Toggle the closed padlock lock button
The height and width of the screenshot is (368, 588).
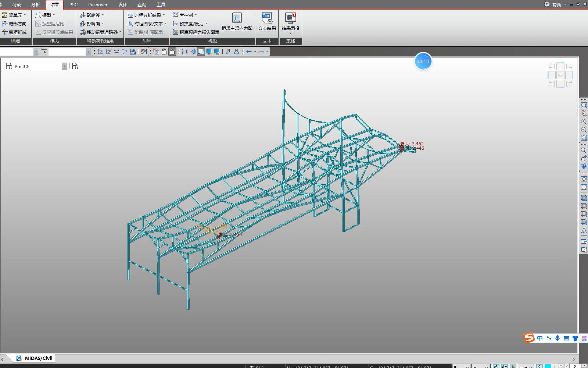pos(172,52)
